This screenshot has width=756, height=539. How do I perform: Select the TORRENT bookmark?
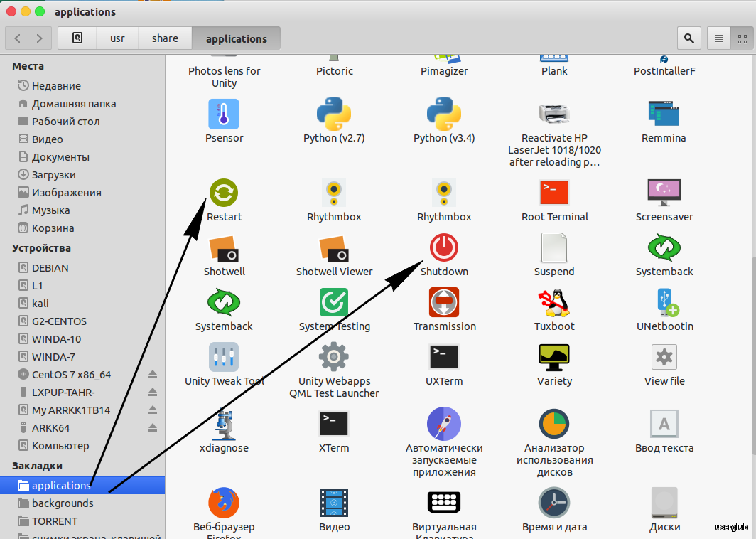[82, 521]
